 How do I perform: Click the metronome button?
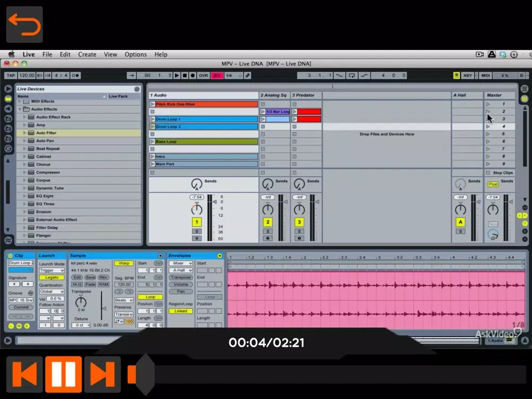point(76,76)
